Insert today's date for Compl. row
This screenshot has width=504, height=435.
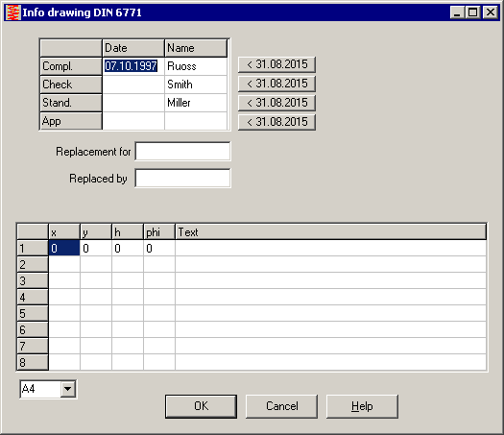point(276,64)
